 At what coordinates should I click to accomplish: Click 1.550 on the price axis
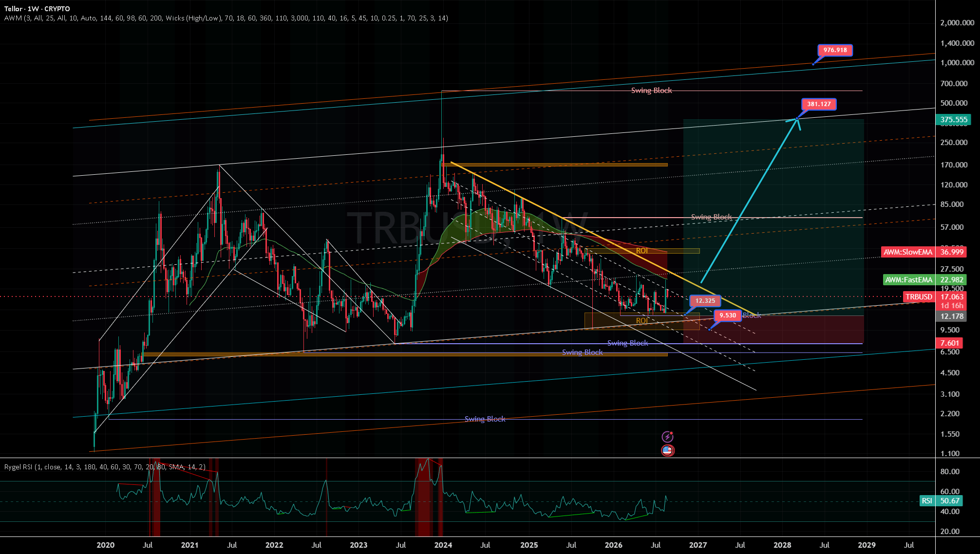950,434
